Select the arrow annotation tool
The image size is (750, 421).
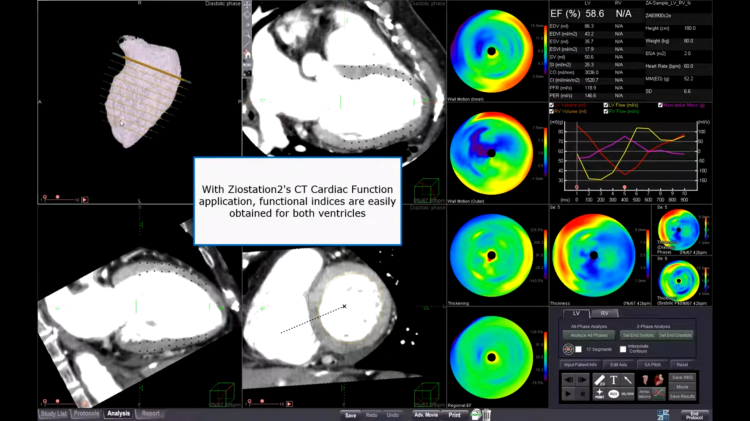point(628,380)
